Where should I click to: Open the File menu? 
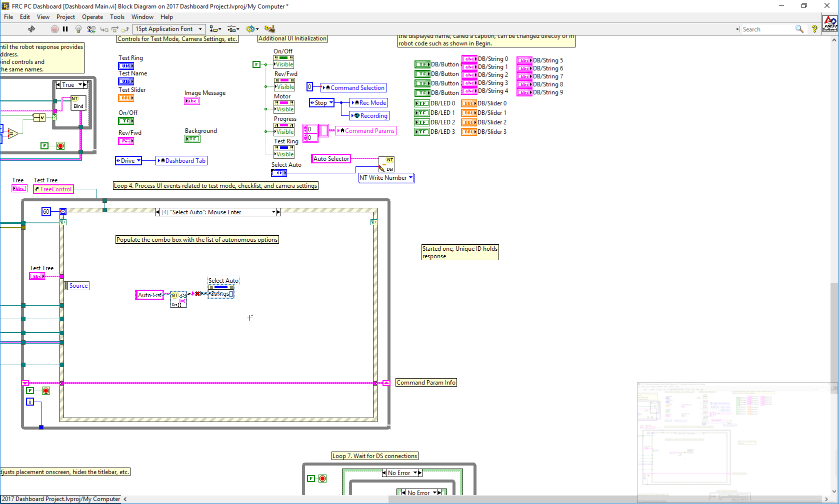(8, 17)
